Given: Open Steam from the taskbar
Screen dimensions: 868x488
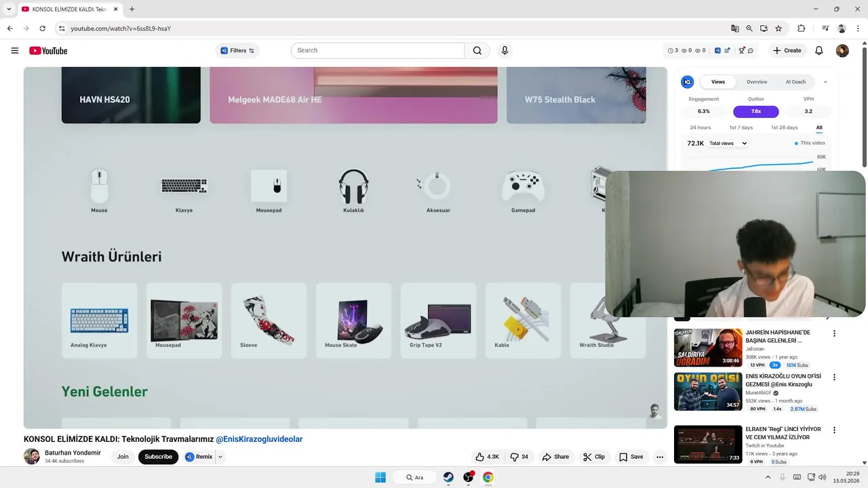Looking at the screenshot, I should coord(448,477).
